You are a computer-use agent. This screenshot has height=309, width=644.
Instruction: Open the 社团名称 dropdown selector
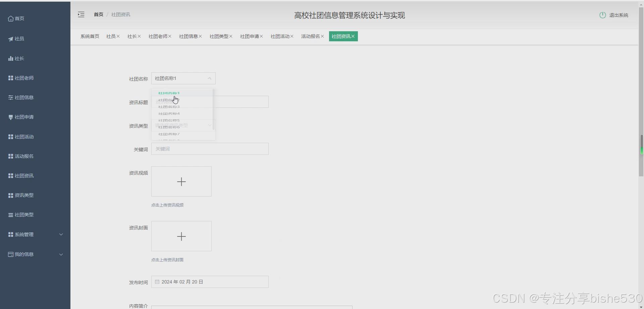click(183, 78)
